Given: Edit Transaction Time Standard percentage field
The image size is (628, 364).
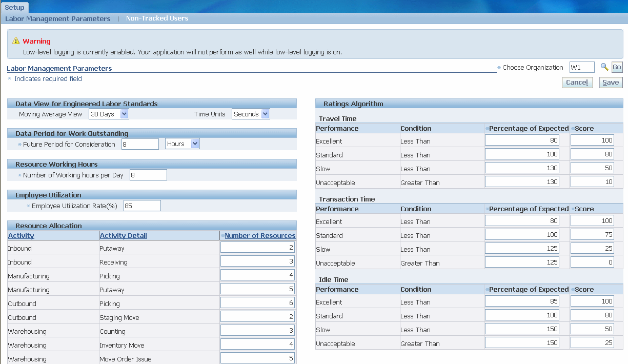Looking at the screenshot, I should (522, 235).
